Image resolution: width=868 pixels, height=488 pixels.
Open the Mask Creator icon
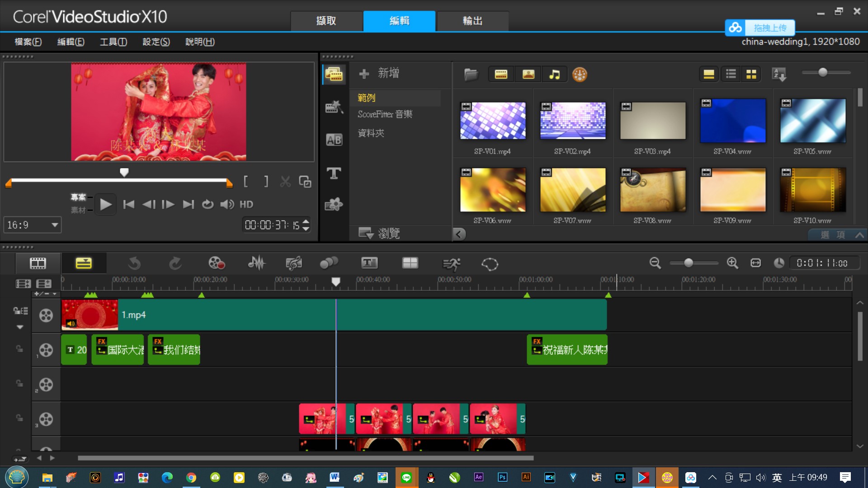coord(490,264)
